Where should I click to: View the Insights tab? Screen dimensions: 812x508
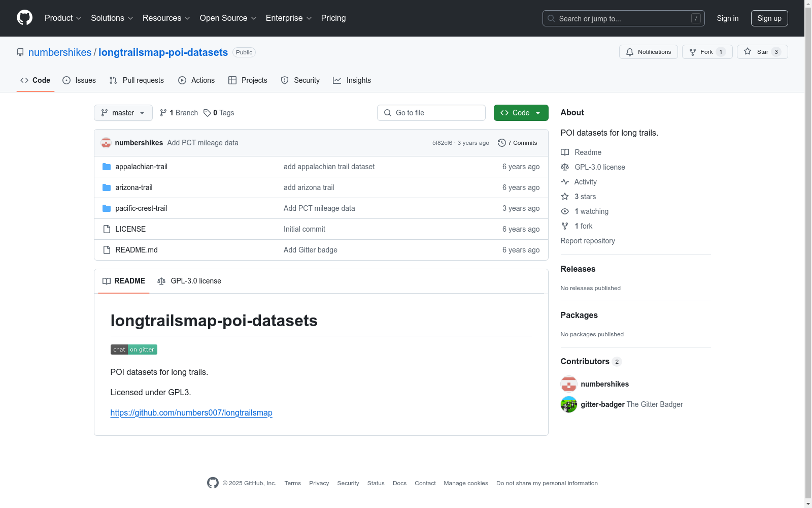352,80
